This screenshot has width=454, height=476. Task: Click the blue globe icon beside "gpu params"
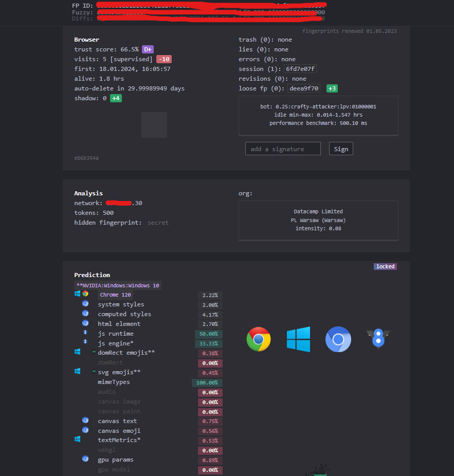tap(85, 459)
